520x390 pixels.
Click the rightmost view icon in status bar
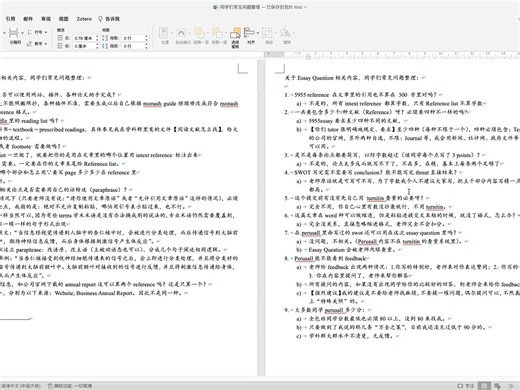click(510, 386)
